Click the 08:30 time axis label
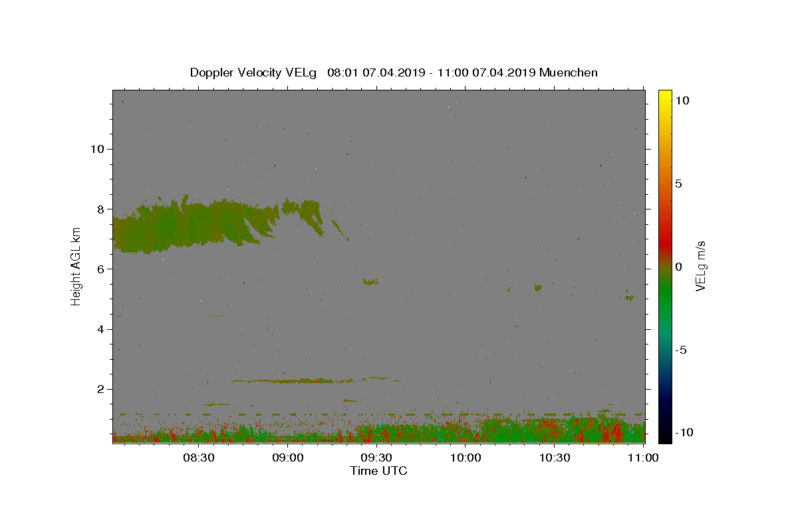Viewport: 798px width, 532px height. click(199, 458)
